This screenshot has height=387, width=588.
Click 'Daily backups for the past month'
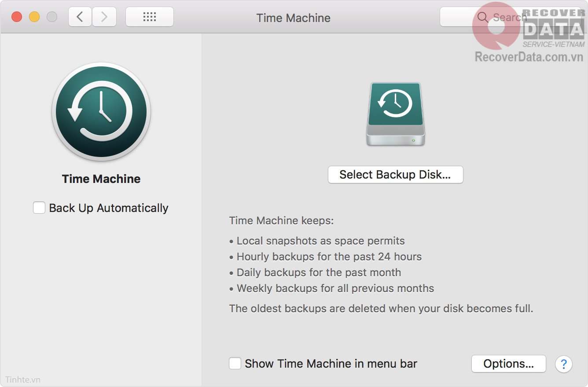click(x=315, y=273)
